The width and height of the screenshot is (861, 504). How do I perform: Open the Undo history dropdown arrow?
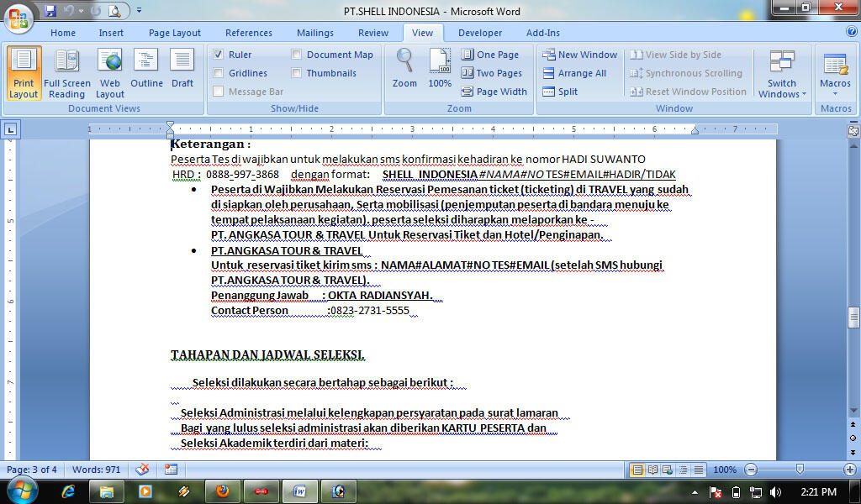click(x=82, y=11)
